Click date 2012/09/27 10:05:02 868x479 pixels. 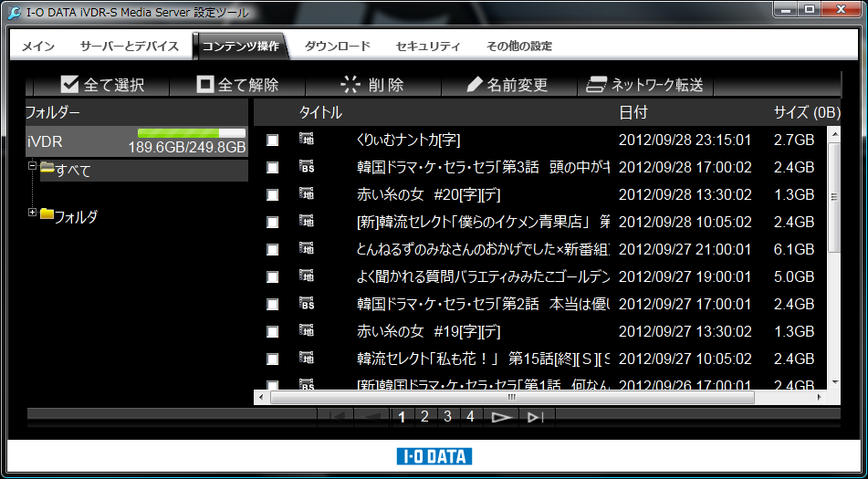click(x=685, y=359)
